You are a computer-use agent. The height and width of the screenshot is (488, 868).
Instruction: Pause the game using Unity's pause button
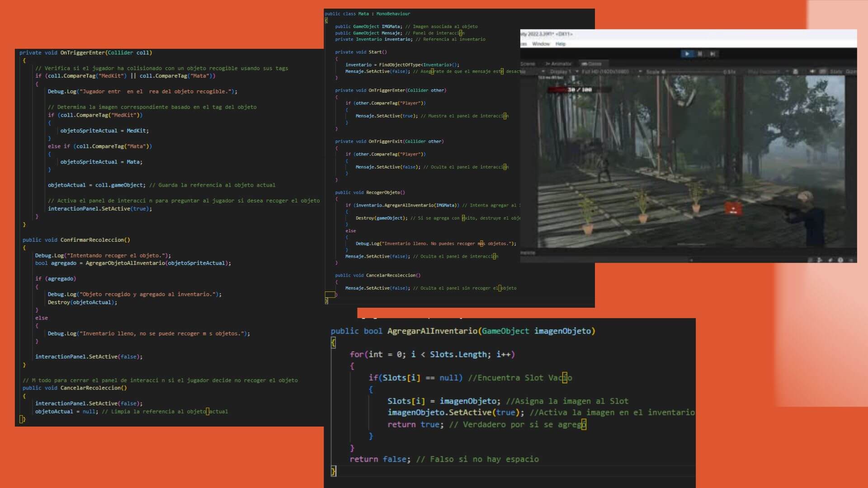click(700, 54)
